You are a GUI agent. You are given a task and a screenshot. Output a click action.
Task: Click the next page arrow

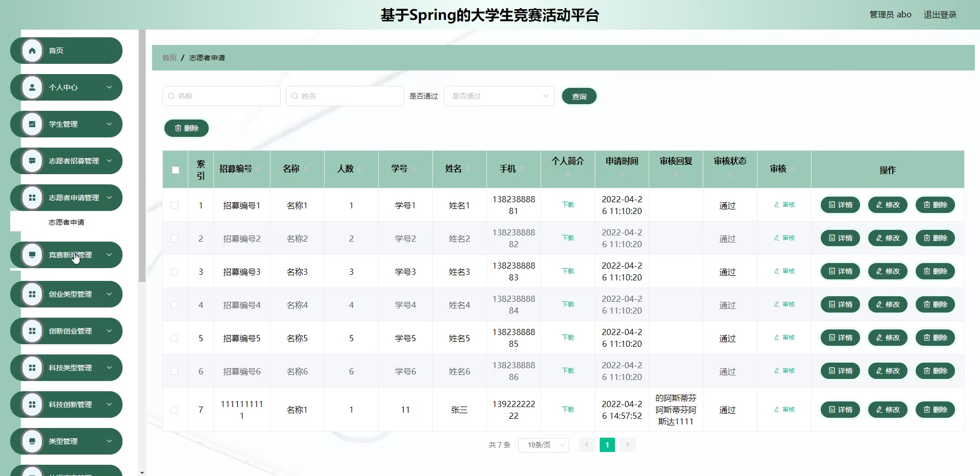pos(628,445)
